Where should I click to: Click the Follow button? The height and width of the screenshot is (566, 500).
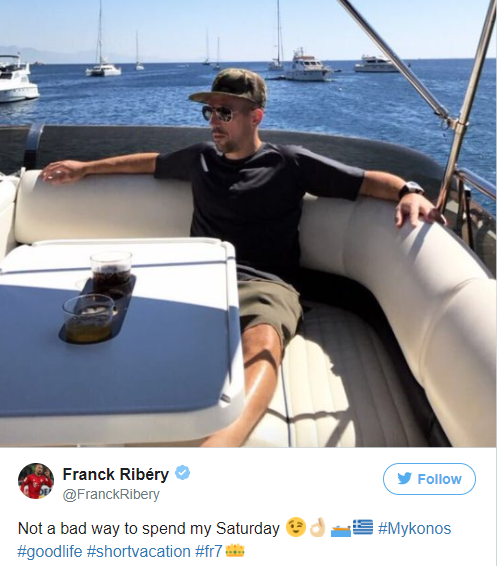pos(429,479)
